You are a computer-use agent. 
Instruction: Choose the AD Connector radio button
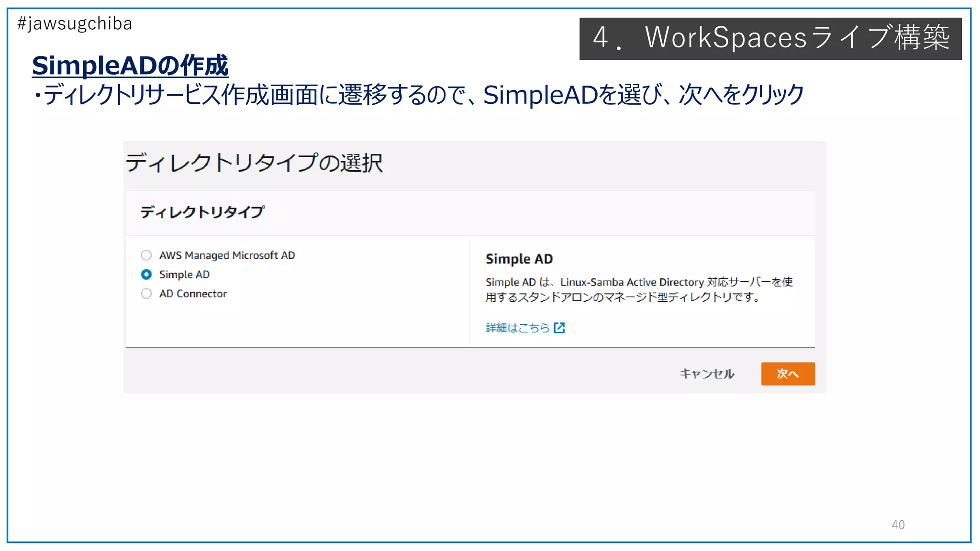146,294
